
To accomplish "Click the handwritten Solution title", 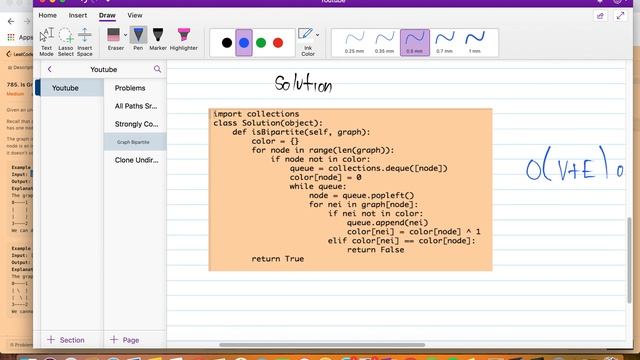I will (303, 84).
